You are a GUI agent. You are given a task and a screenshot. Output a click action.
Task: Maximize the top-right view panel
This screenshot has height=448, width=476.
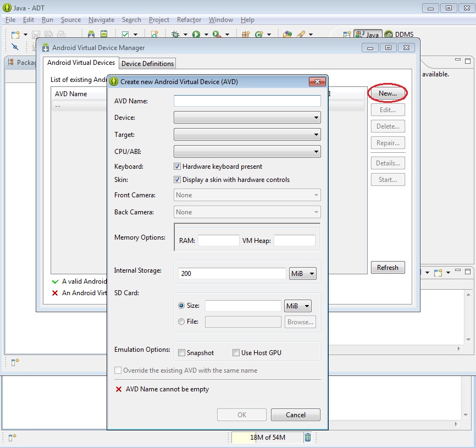[x=468, y=60]
